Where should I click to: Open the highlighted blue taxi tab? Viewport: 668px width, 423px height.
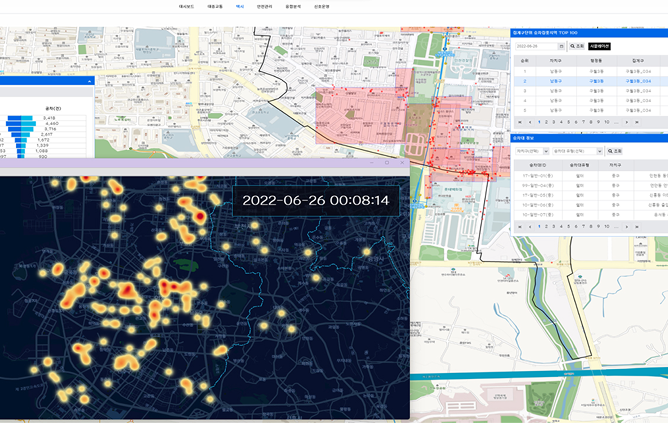(240, 6)
